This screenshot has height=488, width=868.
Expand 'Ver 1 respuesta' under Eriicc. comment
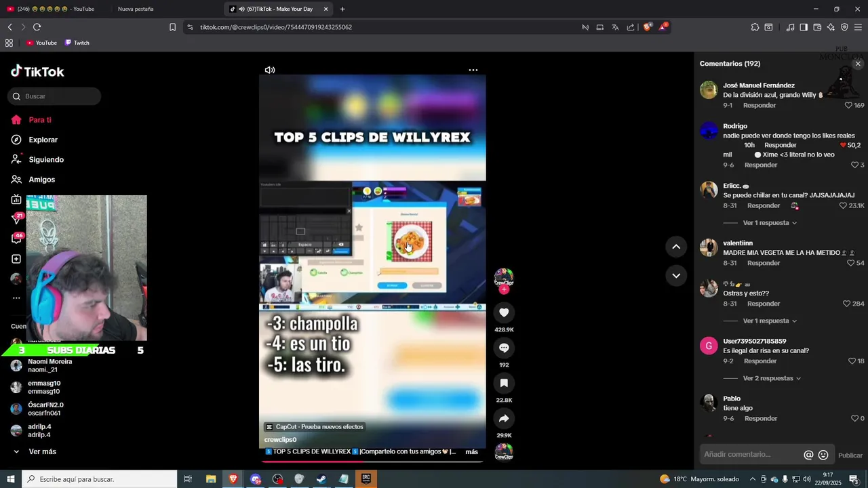(770, 223)
